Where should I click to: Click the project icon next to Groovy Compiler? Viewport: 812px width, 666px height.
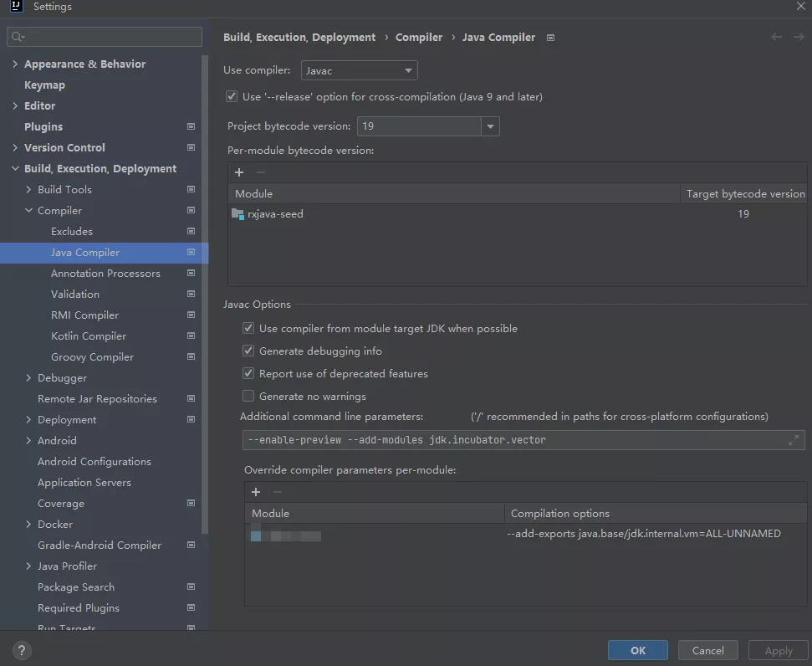coord(192,356)
